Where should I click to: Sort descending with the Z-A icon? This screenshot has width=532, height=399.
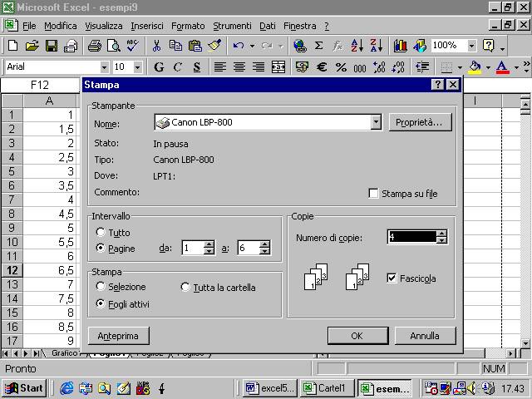coord(377,46)
